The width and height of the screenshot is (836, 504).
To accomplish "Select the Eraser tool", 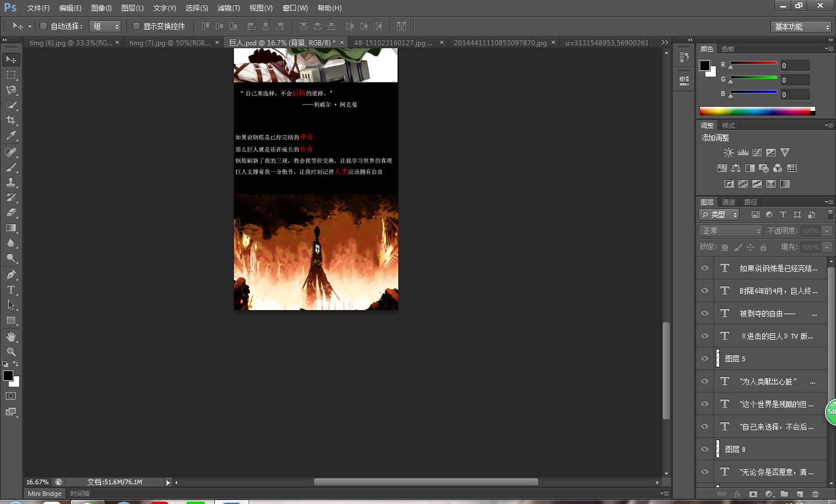I will 11,213.
